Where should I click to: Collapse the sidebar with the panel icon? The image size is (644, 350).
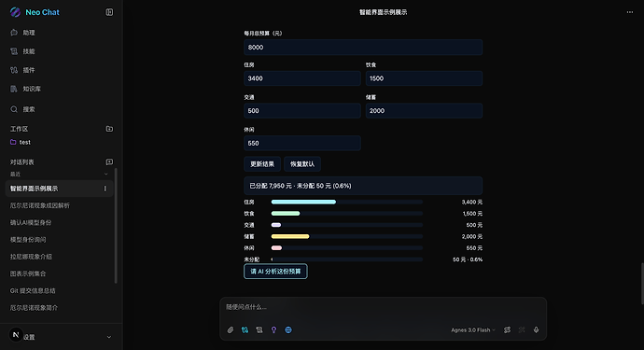coord(109,12)
